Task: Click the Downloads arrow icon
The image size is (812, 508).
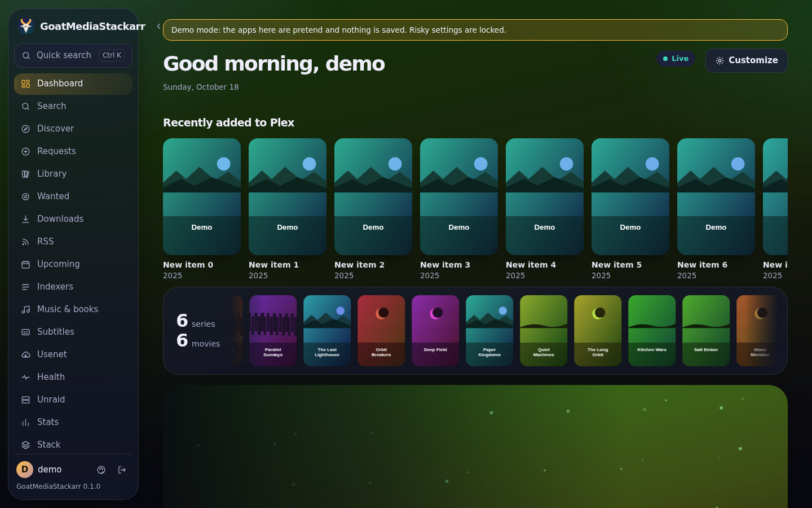Action: point(25,219)
